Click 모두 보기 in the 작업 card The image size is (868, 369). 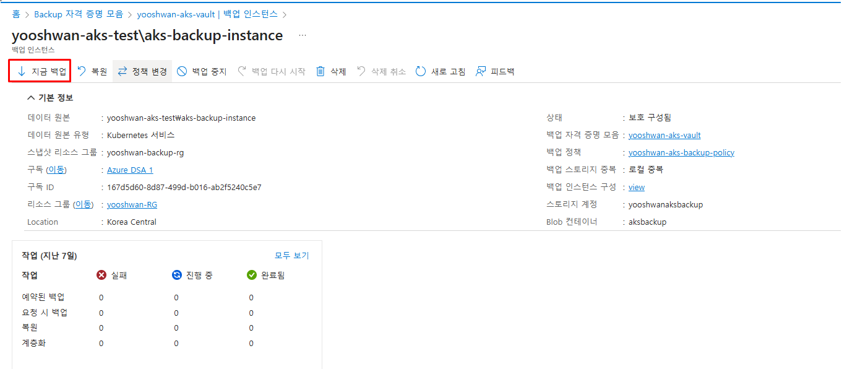[291, 255]
